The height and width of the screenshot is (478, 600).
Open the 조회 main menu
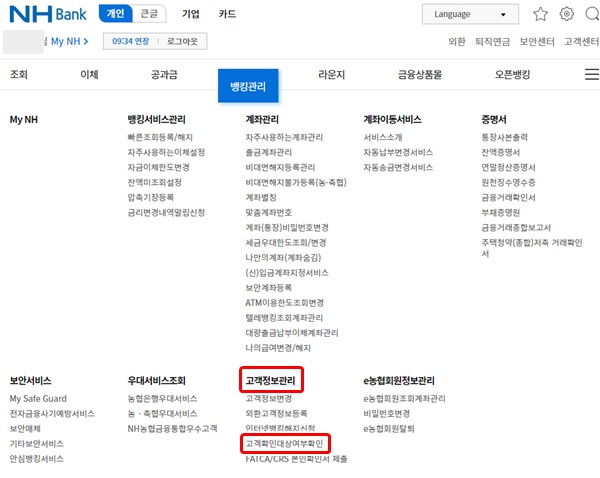click(x=19, y=74)
